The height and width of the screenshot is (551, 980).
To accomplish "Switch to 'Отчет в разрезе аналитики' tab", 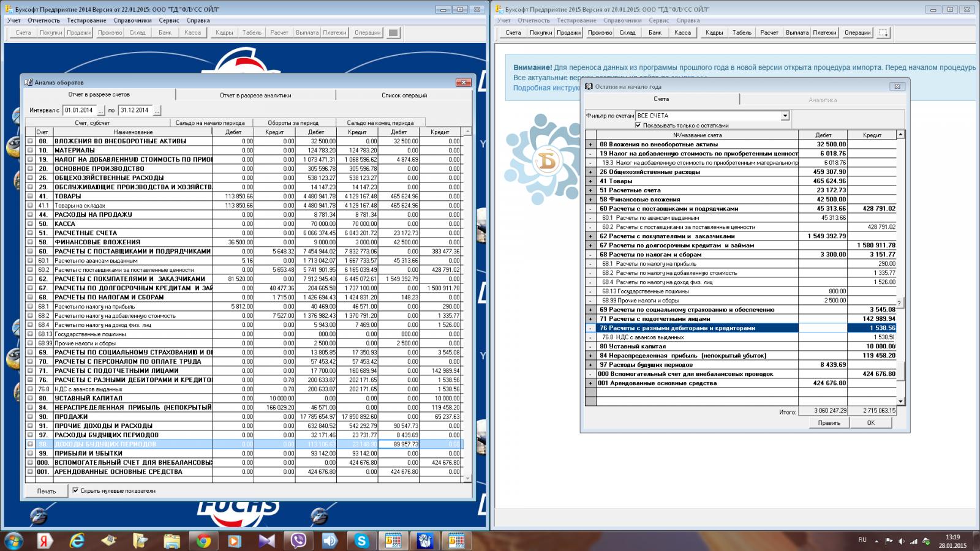I will [255, 95].
